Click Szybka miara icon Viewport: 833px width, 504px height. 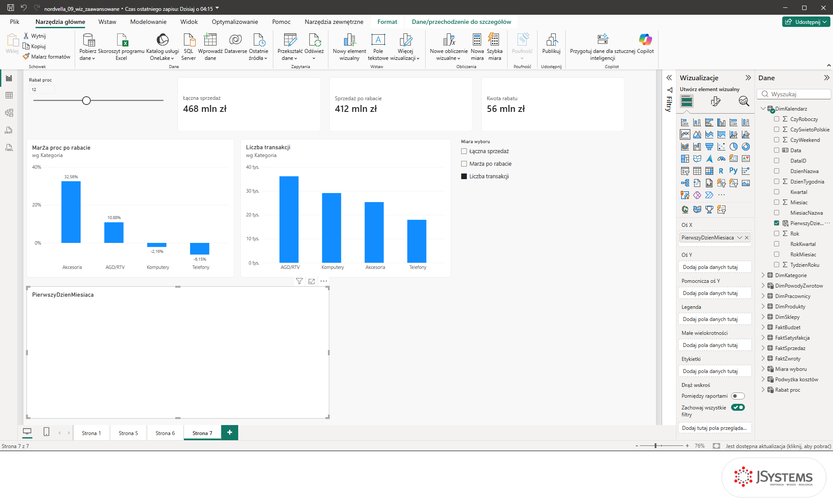pyautogui.click(x=494, y=47)
